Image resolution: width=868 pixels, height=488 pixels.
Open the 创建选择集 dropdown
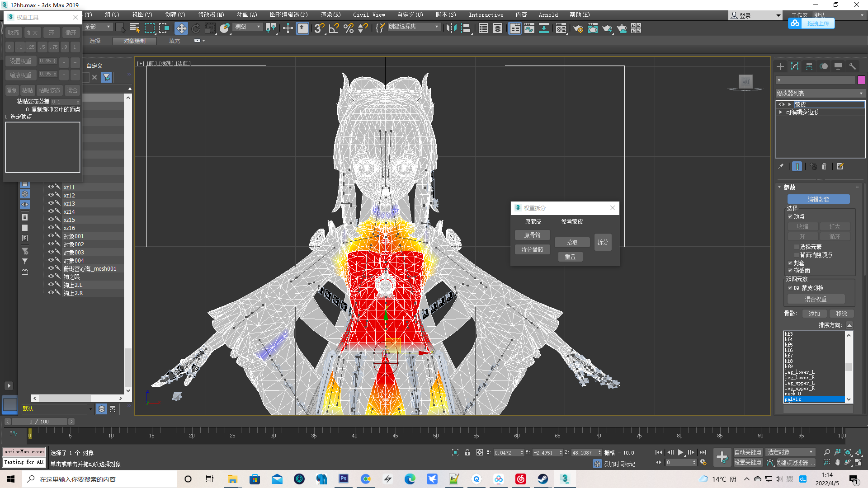pyautogui.click(x=414, y=27)
